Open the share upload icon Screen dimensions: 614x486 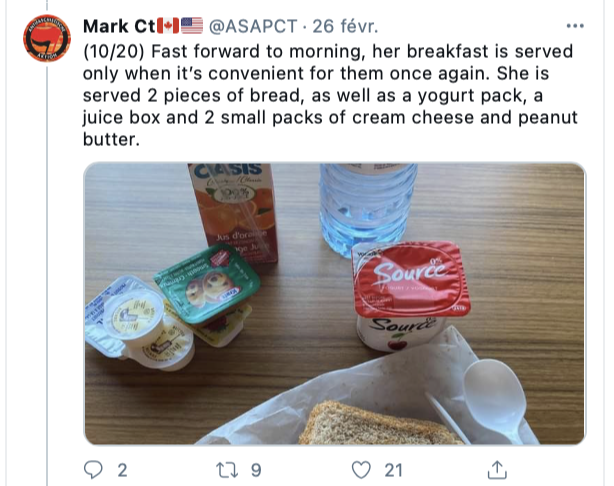[x=497, y=470]
